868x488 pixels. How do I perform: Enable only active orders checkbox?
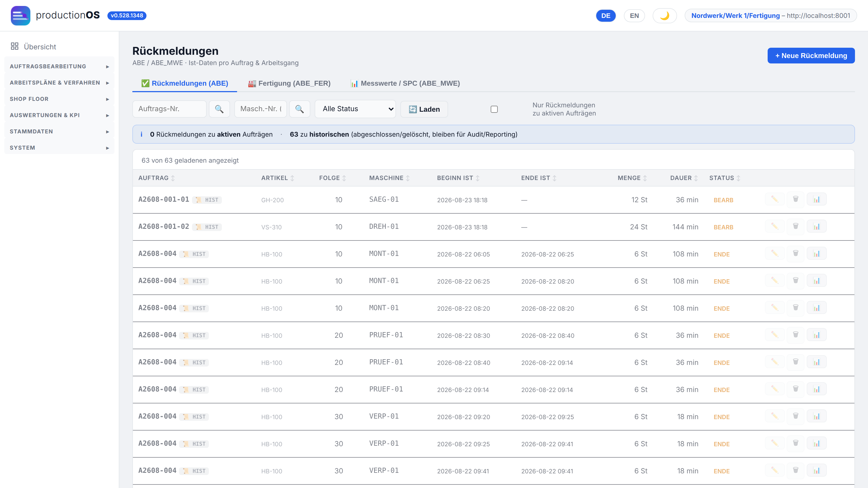(x=494, y=109)
